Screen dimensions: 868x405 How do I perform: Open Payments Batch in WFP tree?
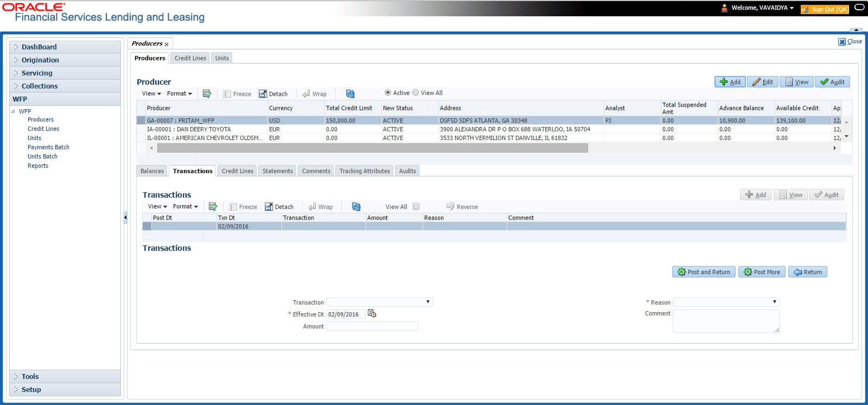pyautogui.click(x=48, y=147)
